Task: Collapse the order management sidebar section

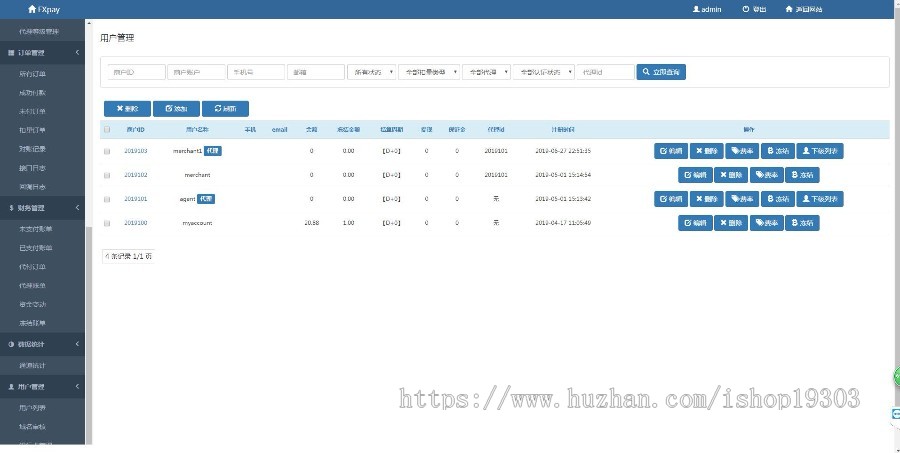Action: pyautogui.click(x=42, y=53)
